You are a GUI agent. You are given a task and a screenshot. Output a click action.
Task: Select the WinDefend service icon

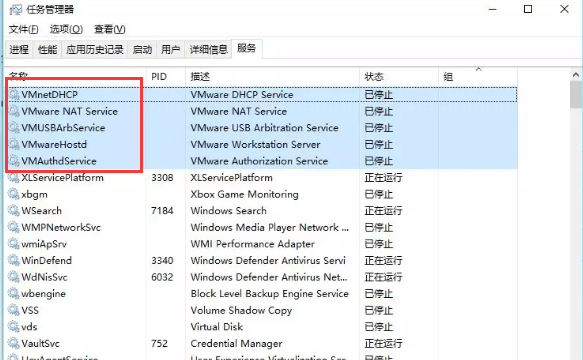pyautogui.click(x=14, y=260)
